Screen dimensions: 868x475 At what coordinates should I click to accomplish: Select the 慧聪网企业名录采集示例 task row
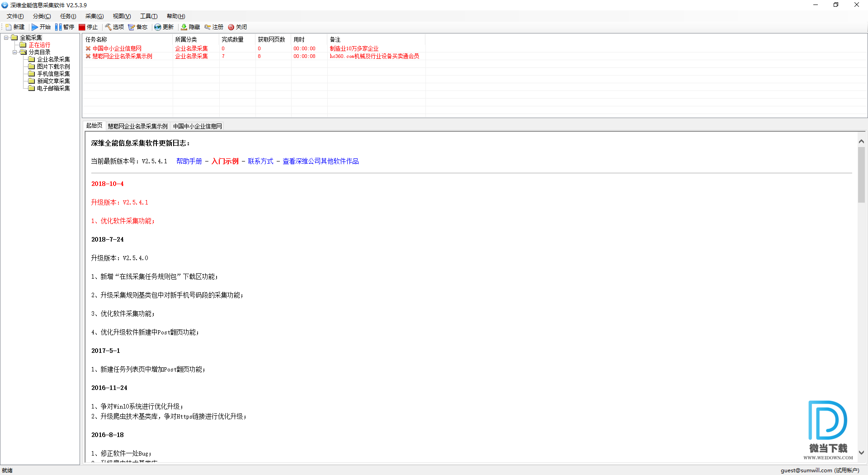(253, 56)
